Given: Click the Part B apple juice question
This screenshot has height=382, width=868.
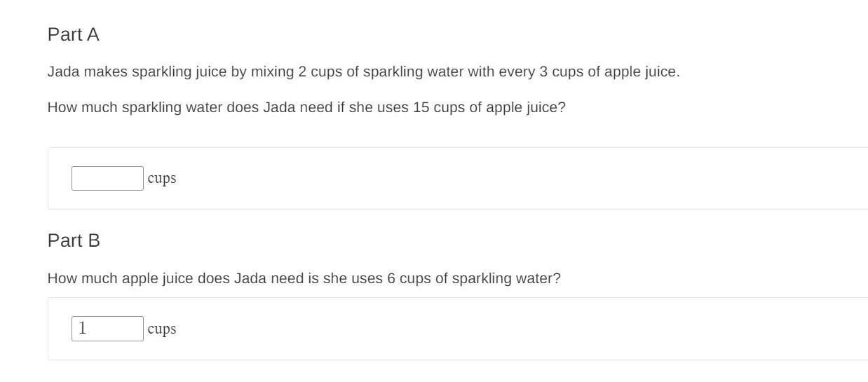Looking at the screenshot, I should (x=304, y=278).
